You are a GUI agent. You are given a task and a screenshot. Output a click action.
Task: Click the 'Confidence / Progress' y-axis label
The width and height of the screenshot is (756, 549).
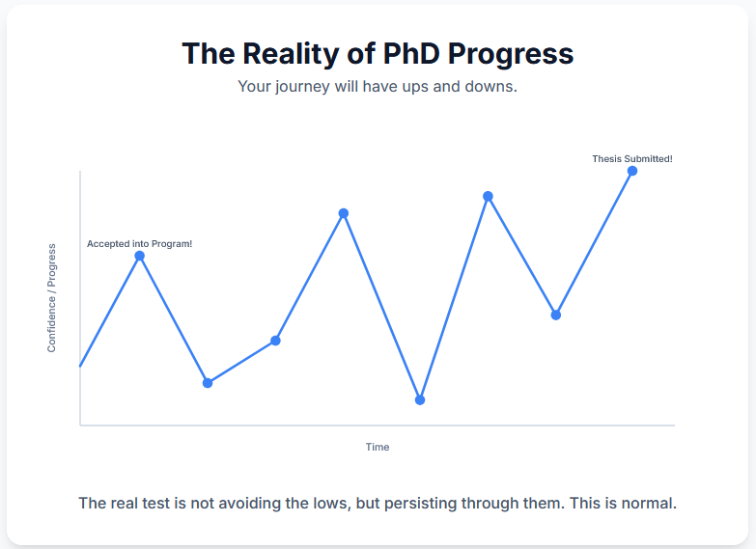[51, 298]
